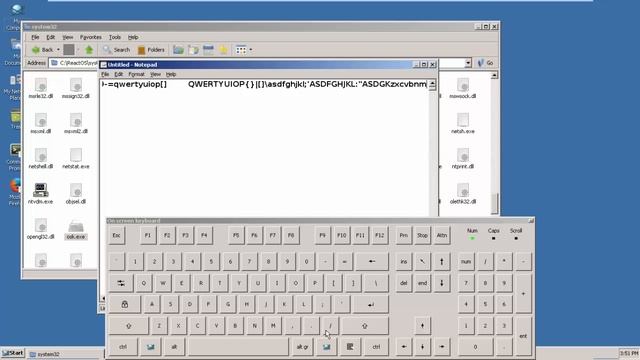The height and width of the screenshot is (360, 640).
Task: Open the Start menu on the taskbar
Action: point(13,353)
